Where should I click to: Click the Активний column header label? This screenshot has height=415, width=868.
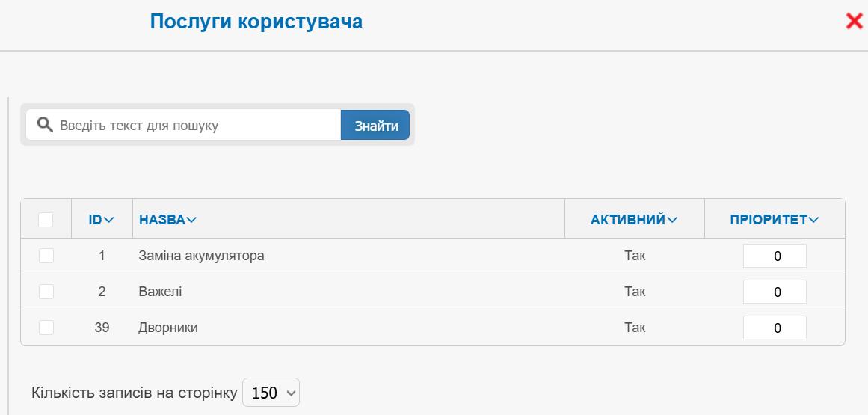[627, 220]
